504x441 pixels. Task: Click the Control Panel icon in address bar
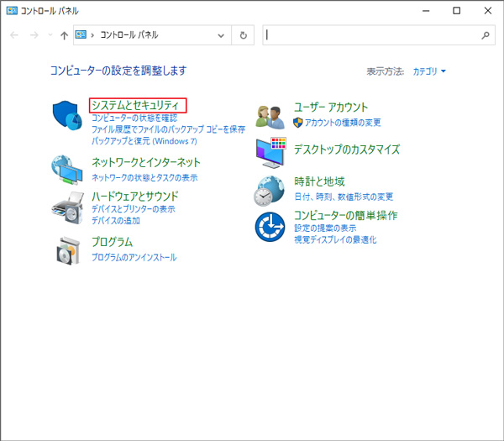[81, 34]
